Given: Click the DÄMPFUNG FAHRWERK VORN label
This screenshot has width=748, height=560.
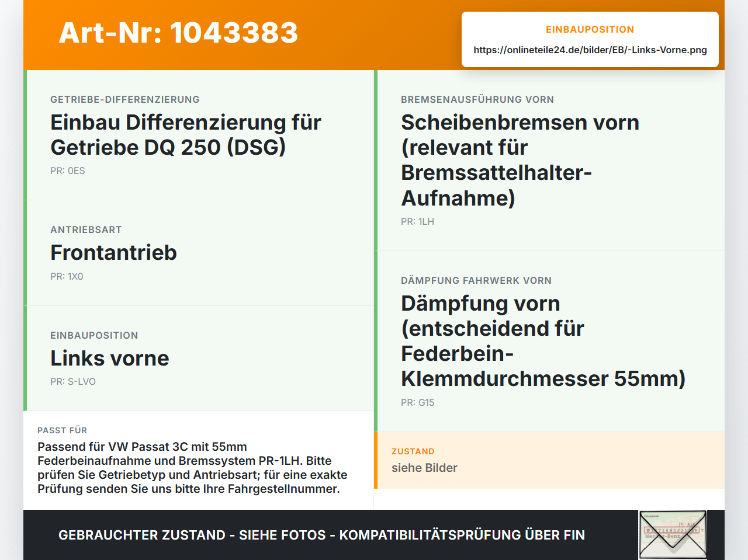Looking at the screenshot, I should [476, 280].
